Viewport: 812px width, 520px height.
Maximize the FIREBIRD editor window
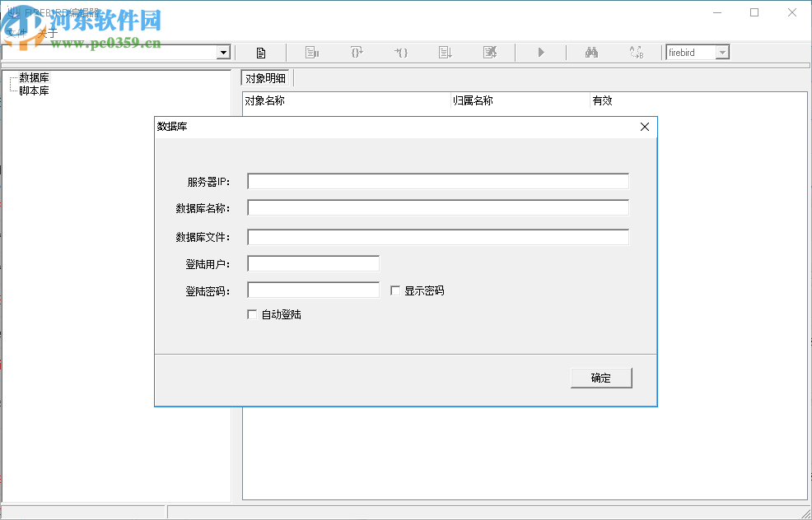tap(754, 12)
